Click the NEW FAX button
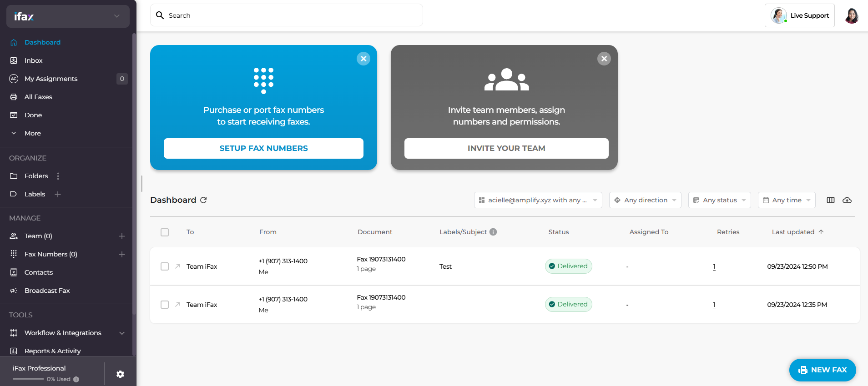Image resolution: width=868 pixels, height=386 pixels. click(822, 370)
